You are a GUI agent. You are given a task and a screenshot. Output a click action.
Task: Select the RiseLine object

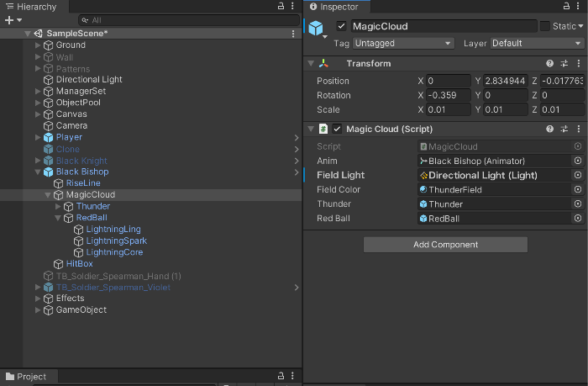coord(83,183)
